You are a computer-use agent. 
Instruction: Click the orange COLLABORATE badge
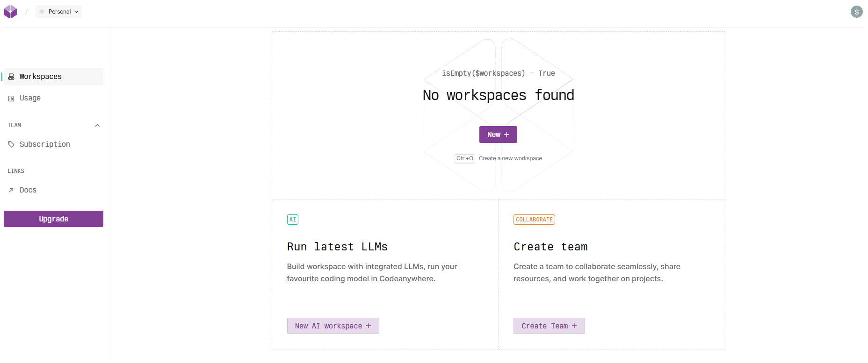point(534,220)
